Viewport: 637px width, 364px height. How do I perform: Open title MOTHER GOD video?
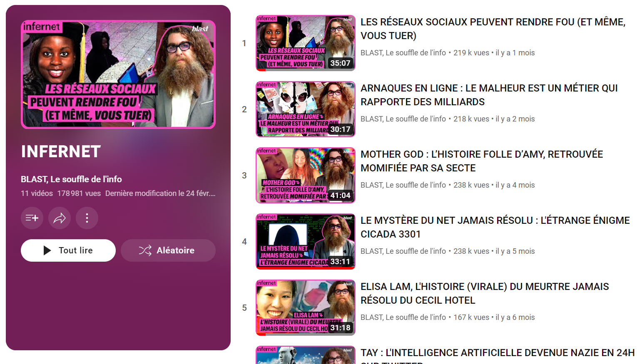click(x=482, y=161)
